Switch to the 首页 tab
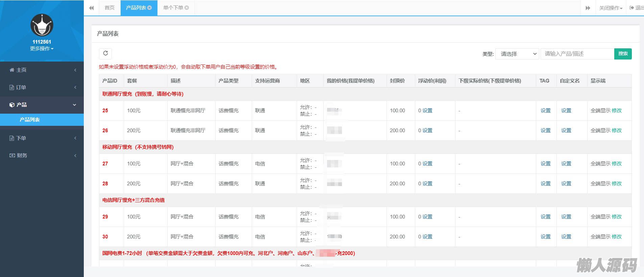Viewport: 644px width, 277px height. (109, 8)
